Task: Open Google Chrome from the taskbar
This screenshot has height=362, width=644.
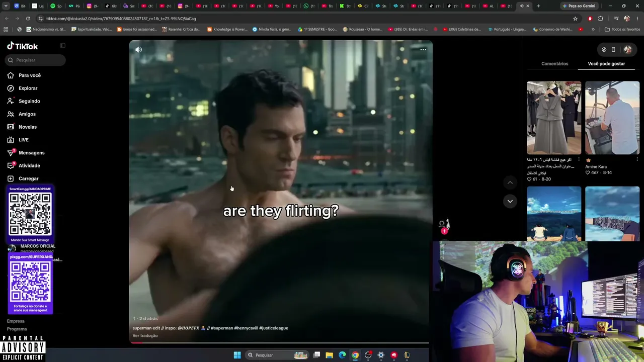Action: [355, 355]
